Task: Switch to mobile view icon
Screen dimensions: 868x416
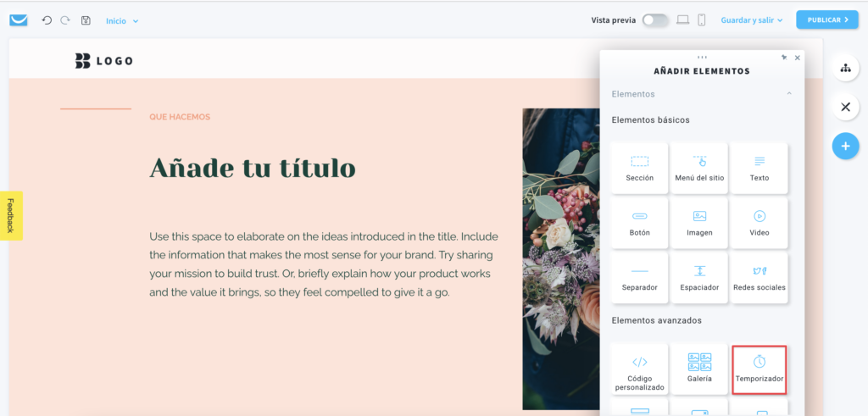Action: tap(701, 20)
